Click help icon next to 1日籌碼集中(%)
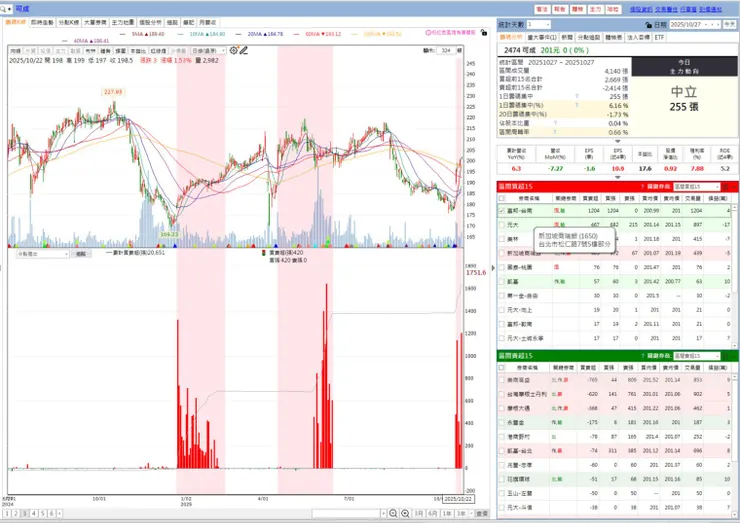This screenshot has height=523, width=740. pyautogui.click(x=577, y=105)
